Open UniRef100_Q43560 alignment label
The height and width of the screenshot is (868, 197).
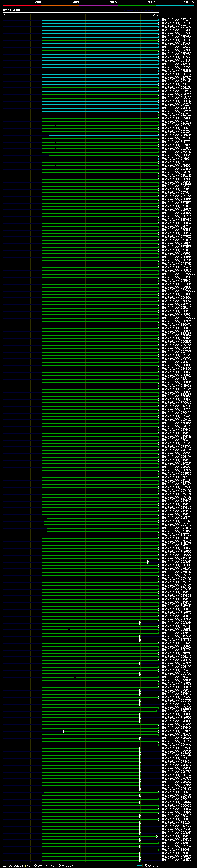tap(177, 57)
